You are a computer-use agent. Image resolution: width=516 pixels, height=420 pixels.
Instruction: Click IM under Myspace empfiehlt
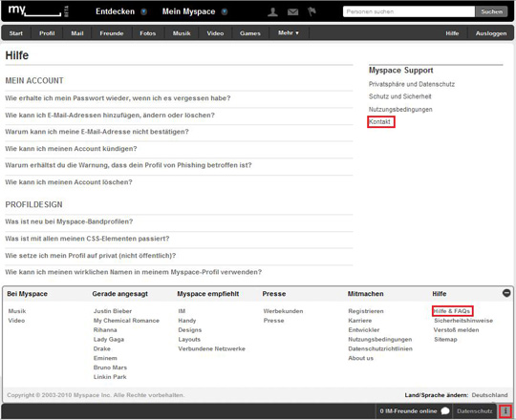[x=182, y=311]
